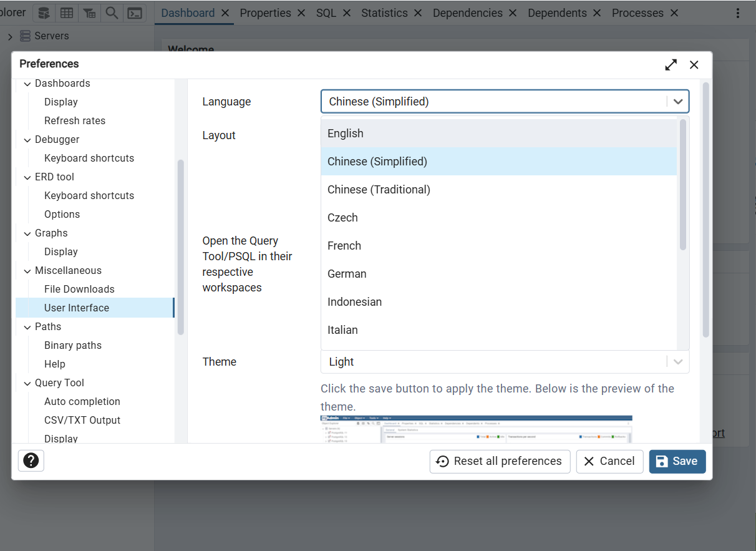Click the Query Tool database icon
Screen dimensions: 756x551
44,13
